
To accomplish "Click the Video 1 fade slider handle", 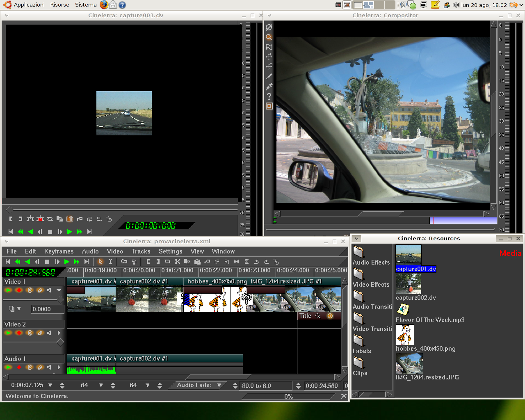I will pyautogui.click(x=60, y=300).
